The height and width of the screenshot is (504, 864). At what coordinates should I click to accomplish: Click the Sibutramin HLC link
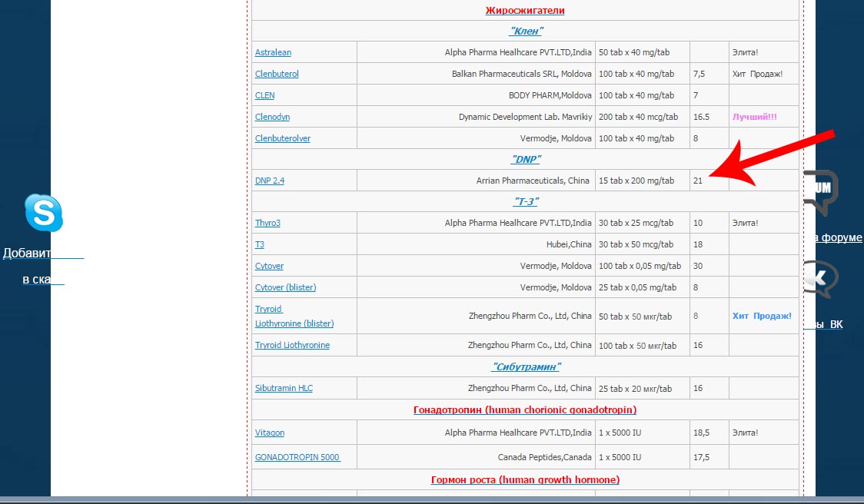tap(284, 388)
